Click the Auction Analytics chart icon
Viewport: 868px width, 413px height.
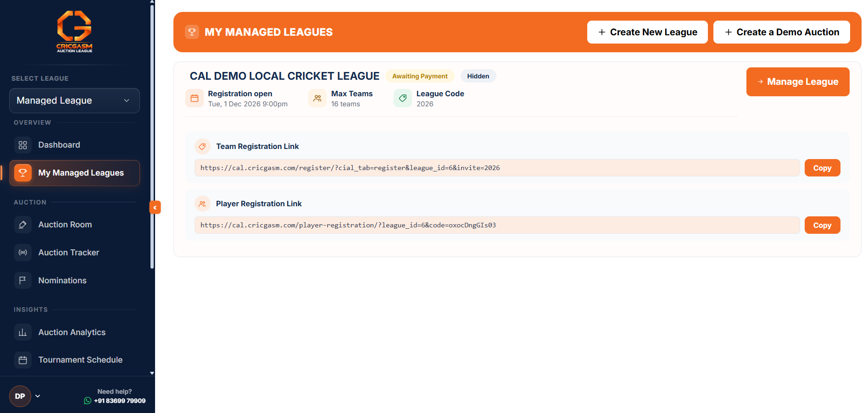(x=23, y=332)
